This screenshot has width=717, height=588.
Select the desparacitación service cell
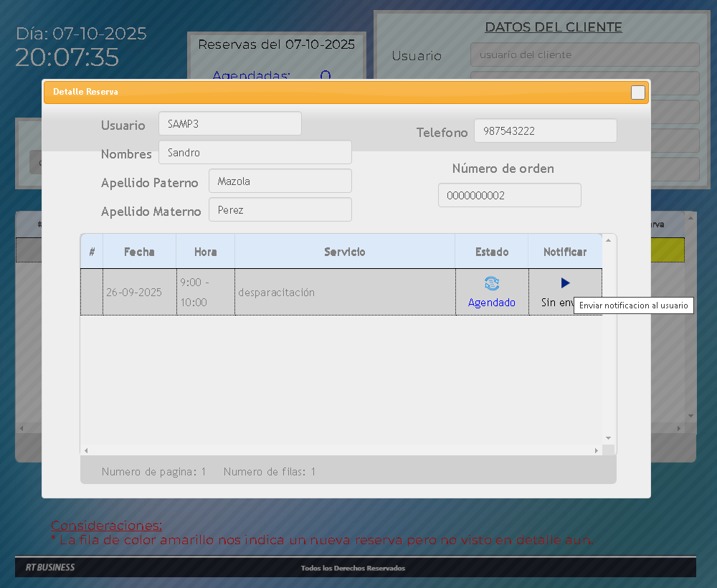[x=344, y=293]
